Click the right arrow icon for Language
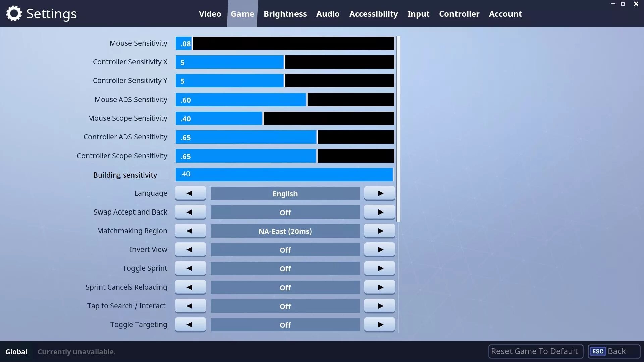Viewport: 644px width, 362px height. click(379, 193)
